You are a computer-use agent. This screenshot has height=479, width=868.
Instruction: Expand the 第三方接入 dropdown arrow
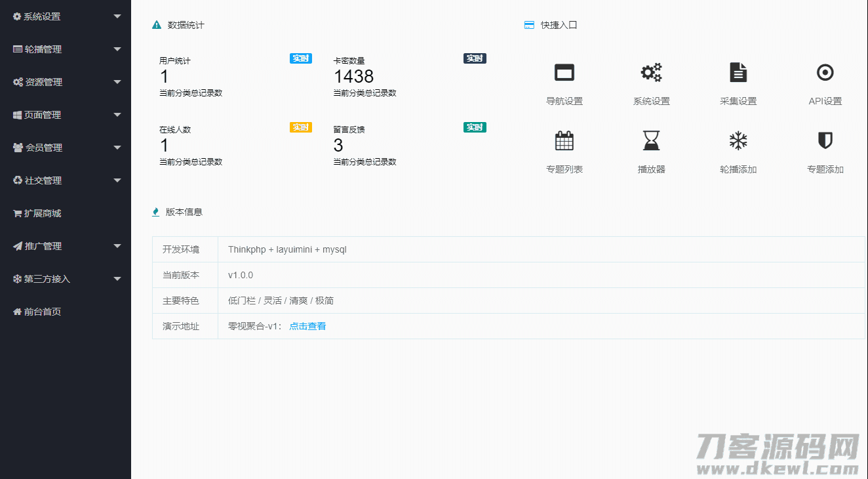[x=117, y=279]
